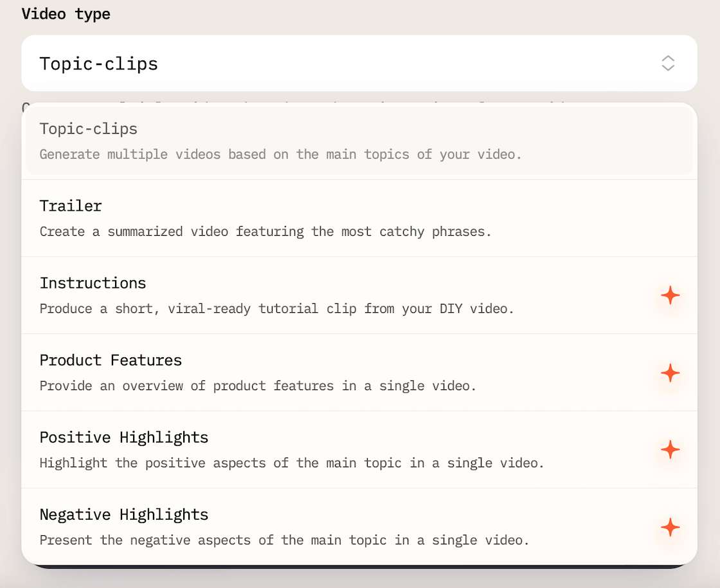Select the Topic-clips option in the list
The image size is (720, 588).
89,129
